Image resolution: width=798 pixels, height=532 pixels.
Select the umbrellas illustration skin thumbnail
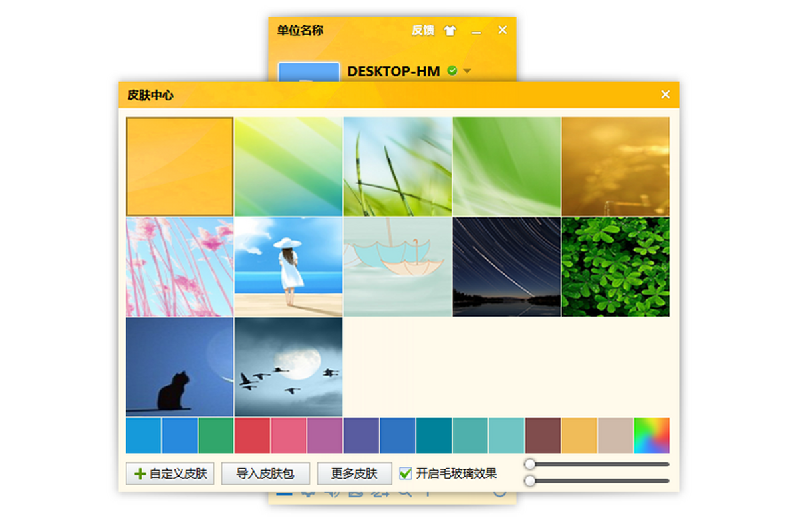pyautogui.click(x=398, y=267)
